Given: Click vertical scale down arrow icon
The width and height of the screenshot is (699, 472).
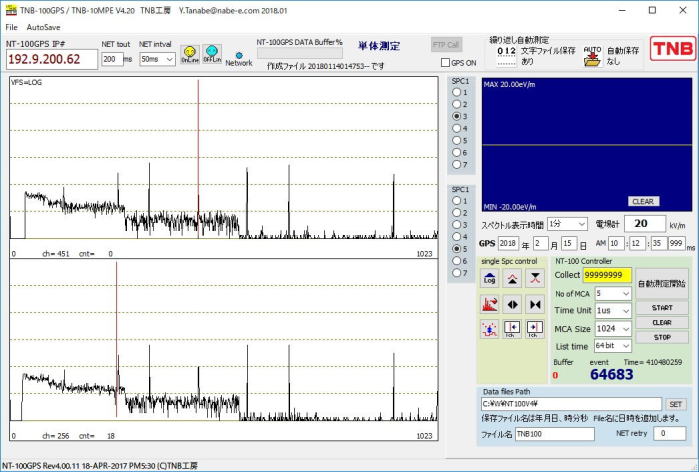Looking at the screenshot, I should pos(535,279).
